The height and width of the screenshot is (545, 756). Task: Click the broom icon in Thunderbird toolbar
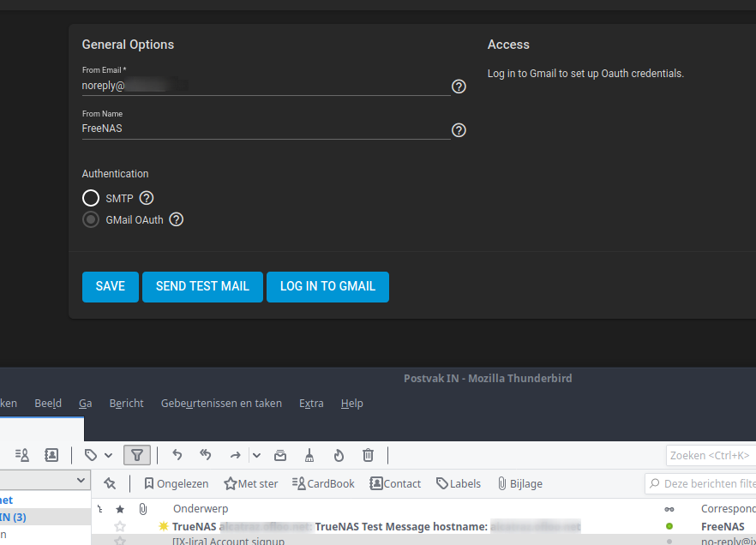coord(309,455)
